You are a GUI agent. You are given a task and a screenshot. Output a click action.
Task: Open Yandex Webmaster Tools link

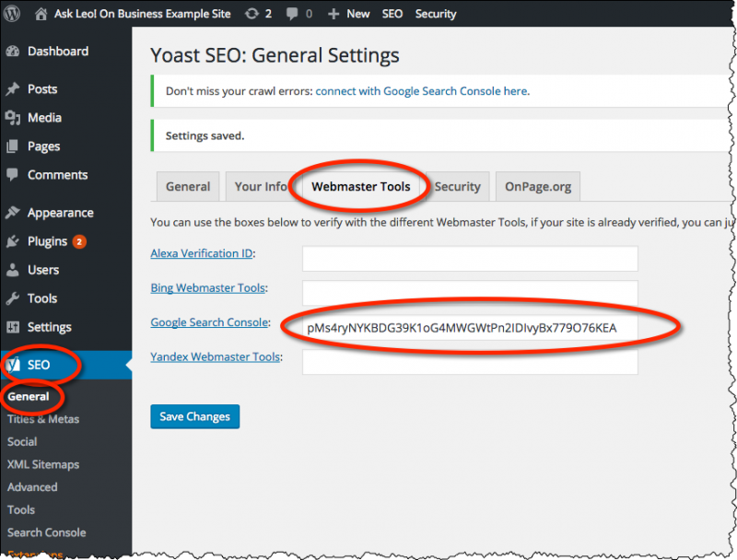pos(216,356)
